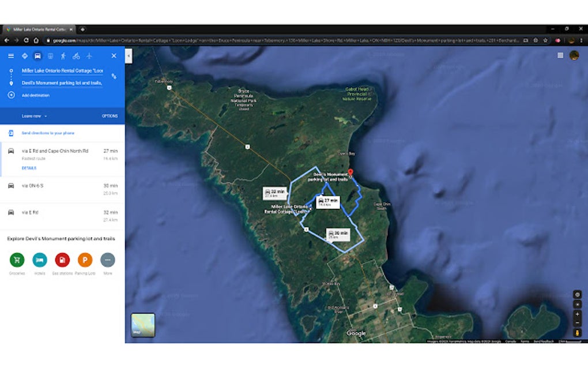Open the "Leave now" dropdown
588x368 pixels.
(33, 115)
